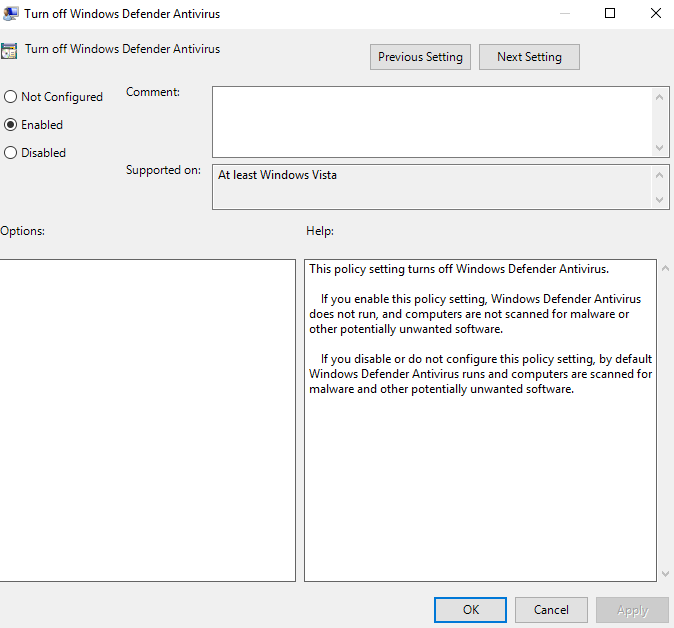Click the 'Supported on:' label
The width and height of the screenshot is (674, 628).
(x=163, y=170)
